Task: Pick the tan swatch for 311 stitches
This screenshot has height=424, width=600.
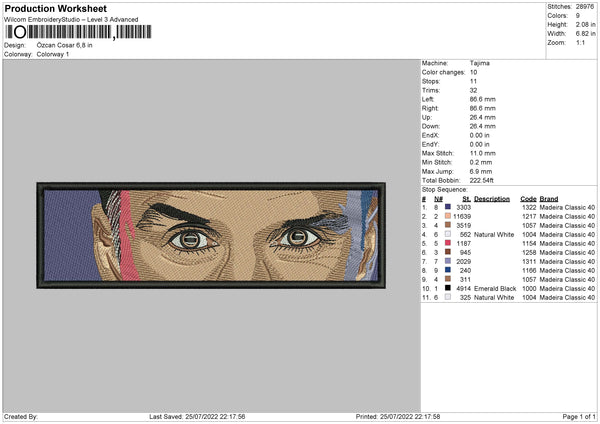Action: (447, 279)
